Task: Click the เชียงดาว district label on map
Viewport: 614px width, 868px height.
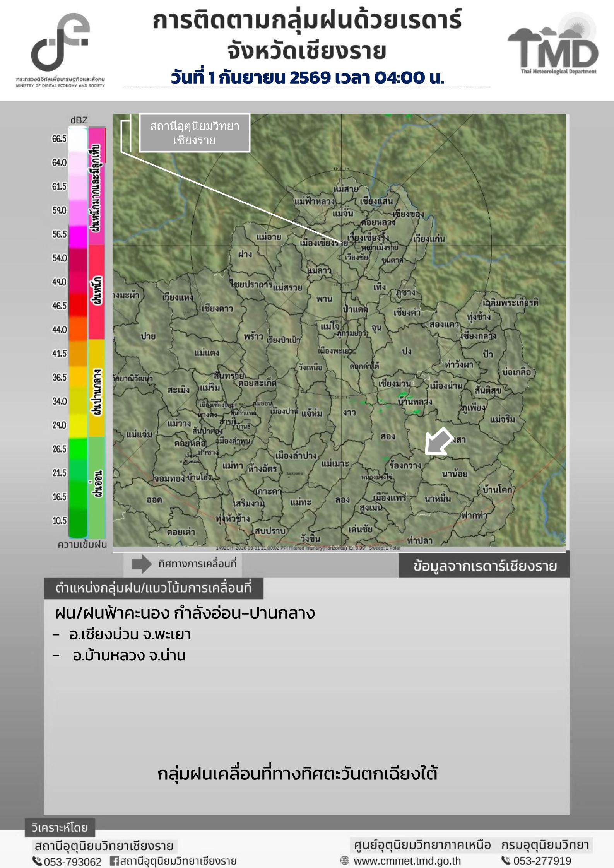Action: [217, 309]
